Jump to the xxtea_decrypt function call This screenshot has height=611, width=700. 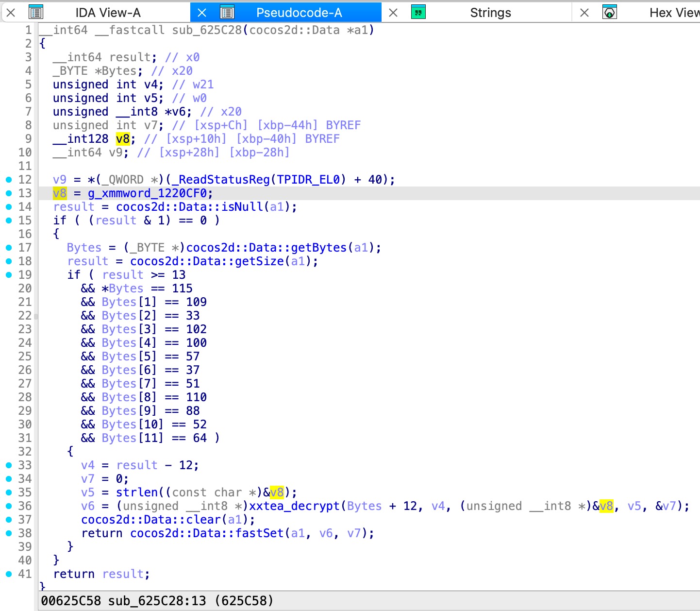tap(294, 506)
